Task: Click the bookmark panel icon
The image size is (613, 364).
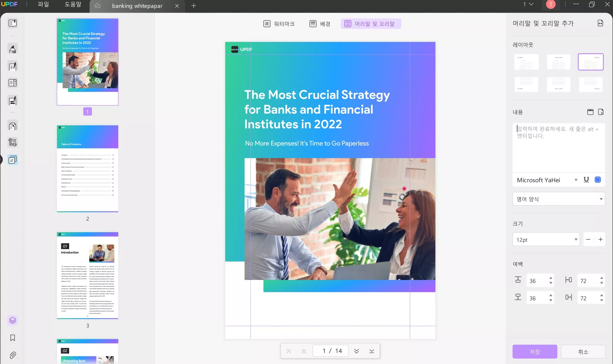Action: (x=12, y=338)
